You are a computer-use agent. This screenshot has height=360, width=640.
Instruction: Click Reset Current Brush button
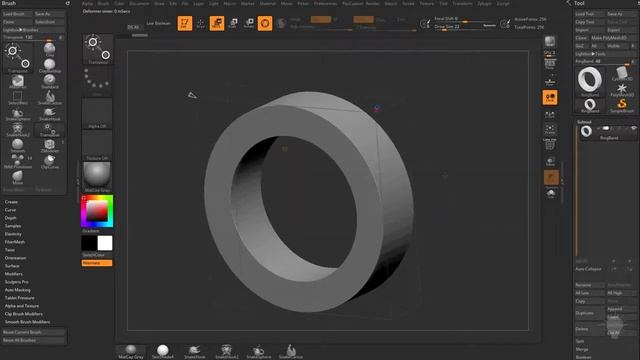(x=34, y=332)
